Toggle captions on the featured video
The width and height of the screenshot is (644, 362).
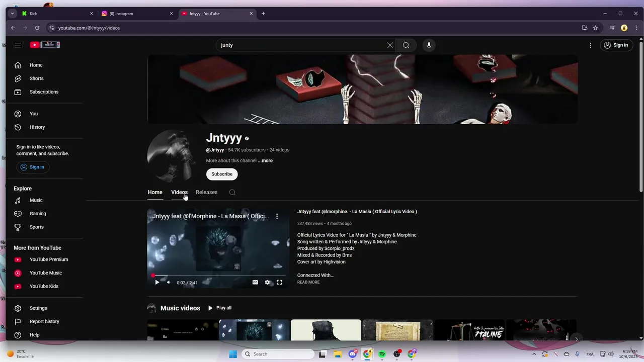click(x=255, y=283)
